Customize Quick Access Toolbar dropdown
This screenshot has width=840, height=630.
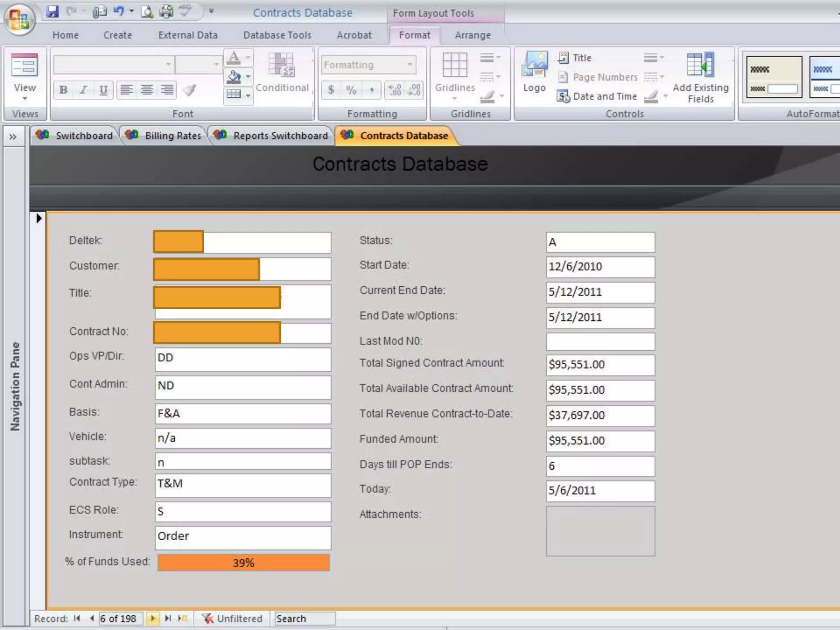pyautogui.click(x=211, y=11)
